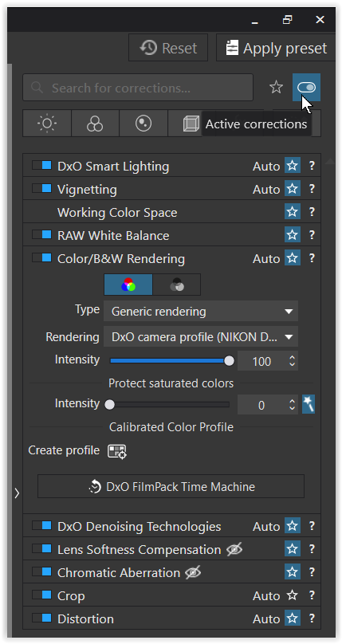342x644 pixels.
Task: Click the Create profile color chart icon
Action: [x=117, y=451]
